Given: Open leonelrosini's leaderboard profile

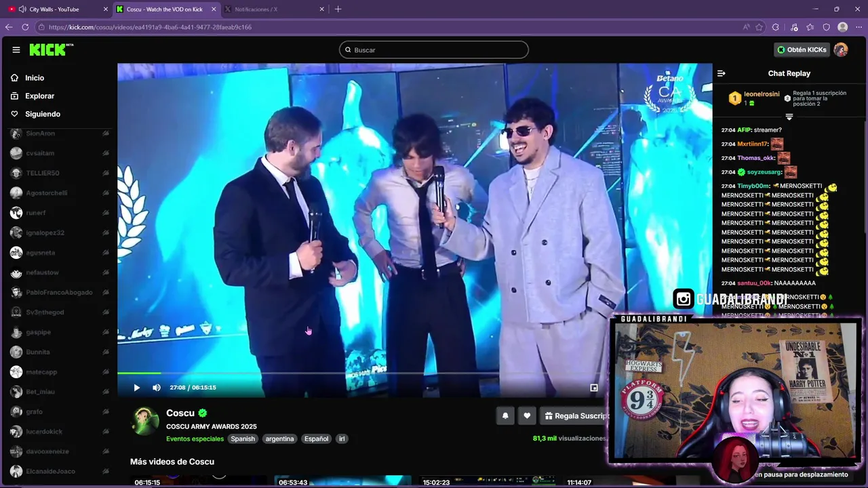Looking at the screenshot, I should (x=762, y=94).
